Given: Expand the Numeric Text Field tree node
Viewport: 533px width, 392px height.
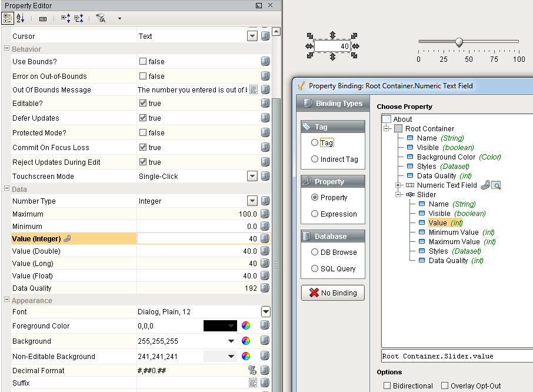Looking at the screenshot, I should tap(398, 185).
